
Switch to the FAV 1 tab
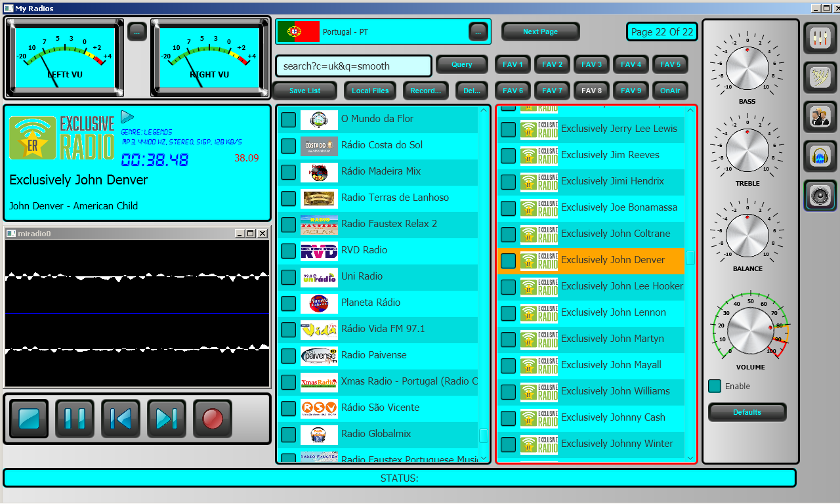click(x=513, y=64)
